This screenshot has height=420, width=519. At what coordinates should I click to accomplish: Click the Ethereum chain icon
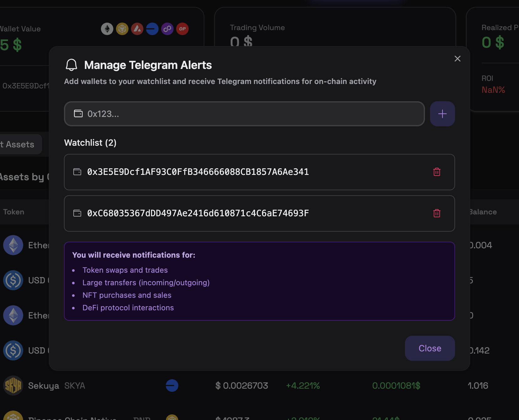107,29
